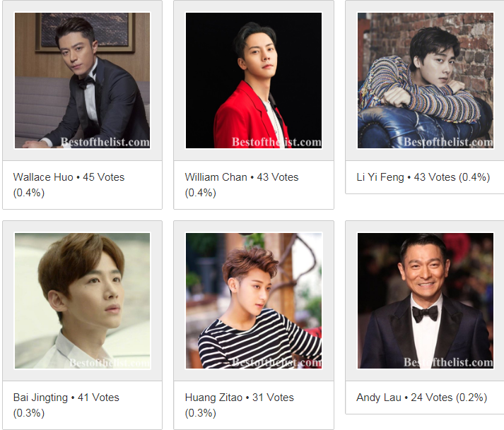This screenshot has height=430, width=504.
Task: Click the "Li Yi Feng • 43 Votes (0.4%)" caption
Action: pos(423,177)
